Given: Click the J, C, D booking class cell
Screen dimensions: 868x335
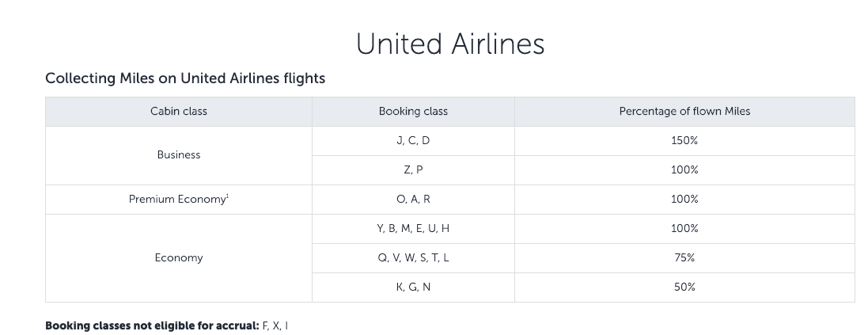Looking at the screenshot, I should point(413,141).
